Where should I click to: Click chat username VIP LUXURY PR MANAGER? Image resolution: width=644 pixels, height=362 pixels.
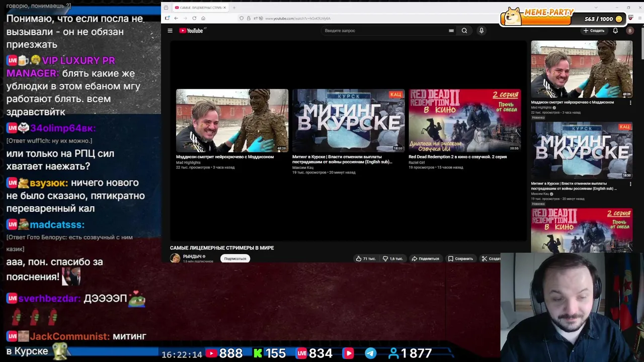(60, 67)
